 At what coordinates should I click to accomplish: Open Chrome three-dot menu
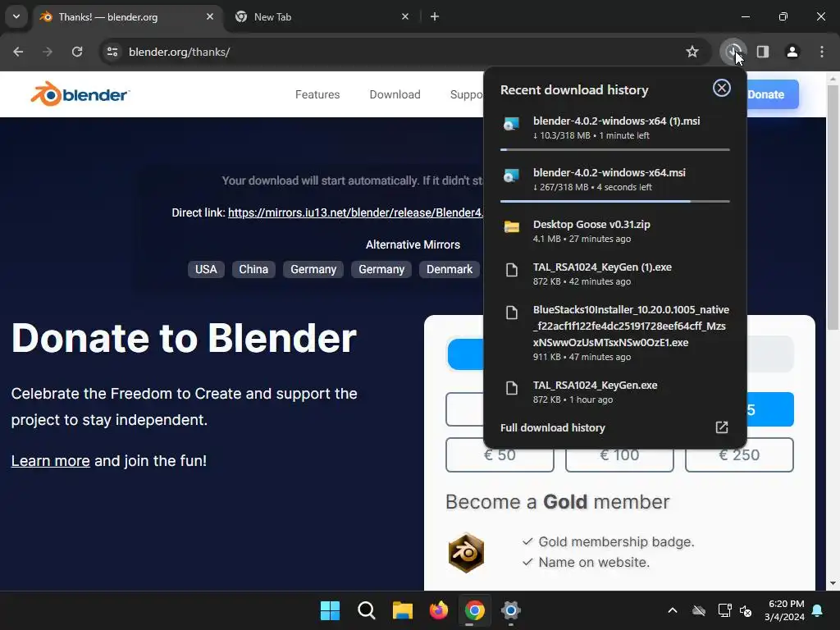[x=821, y=52]
